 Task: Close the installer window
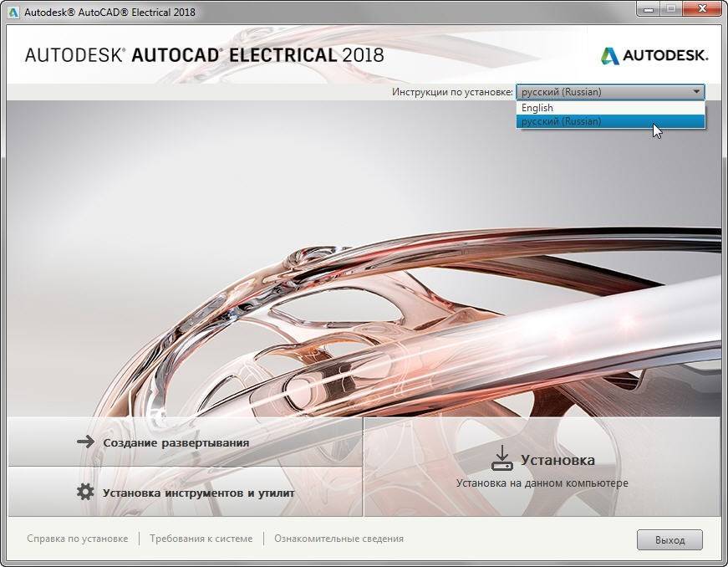[703, 9]
